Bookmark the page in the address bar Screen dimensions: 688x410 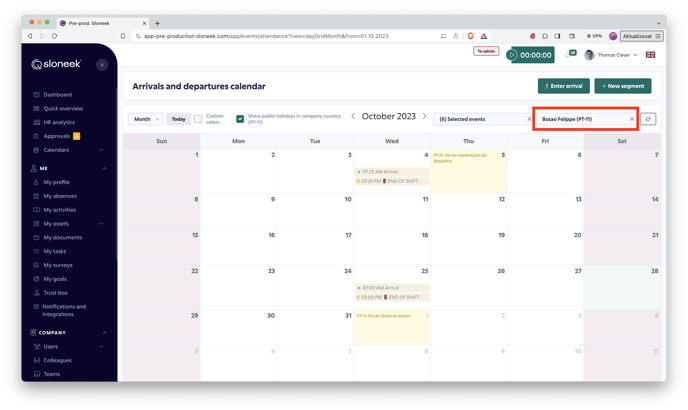(123, 36)
